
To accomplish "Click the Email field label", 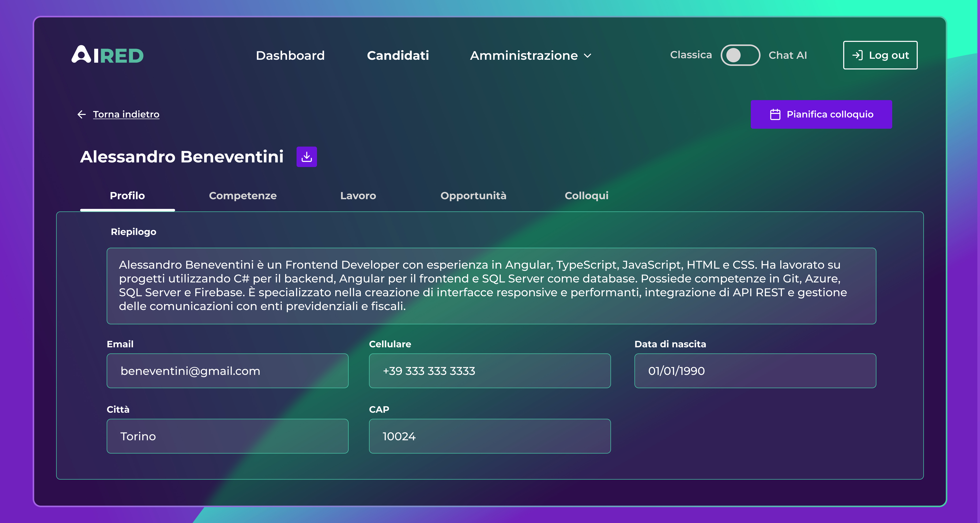I will tap(120, 344).
